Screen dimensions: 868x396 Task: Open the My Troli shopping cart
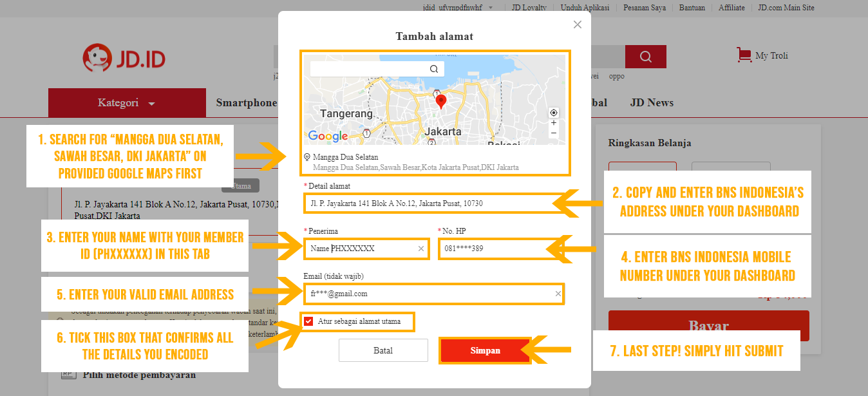[762, 55]
